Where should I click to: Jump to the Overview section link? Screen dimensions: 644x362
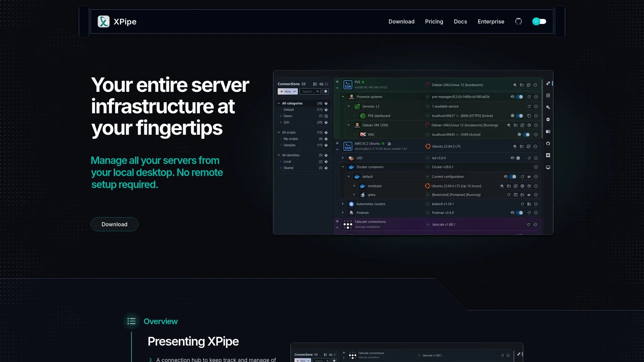pyautogui.click(x=161, y=321)
